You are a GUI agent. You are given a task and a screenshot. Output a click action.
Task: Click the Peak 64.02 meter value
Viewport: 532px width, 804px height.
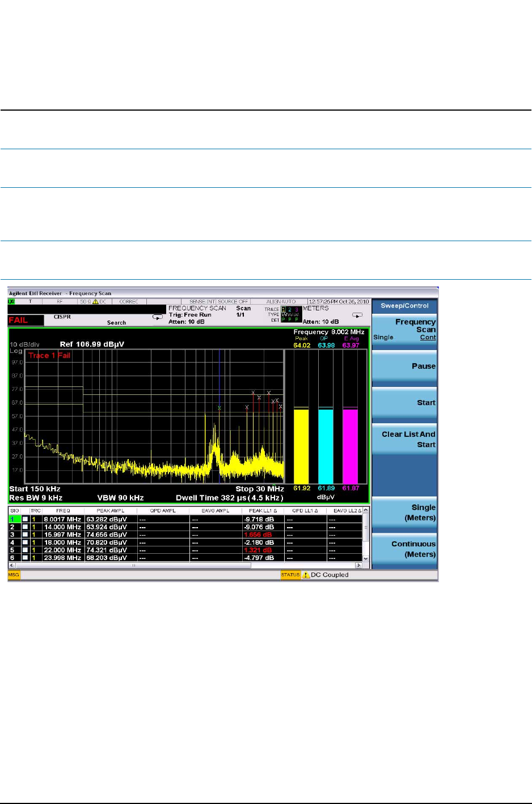click(302, 345)
